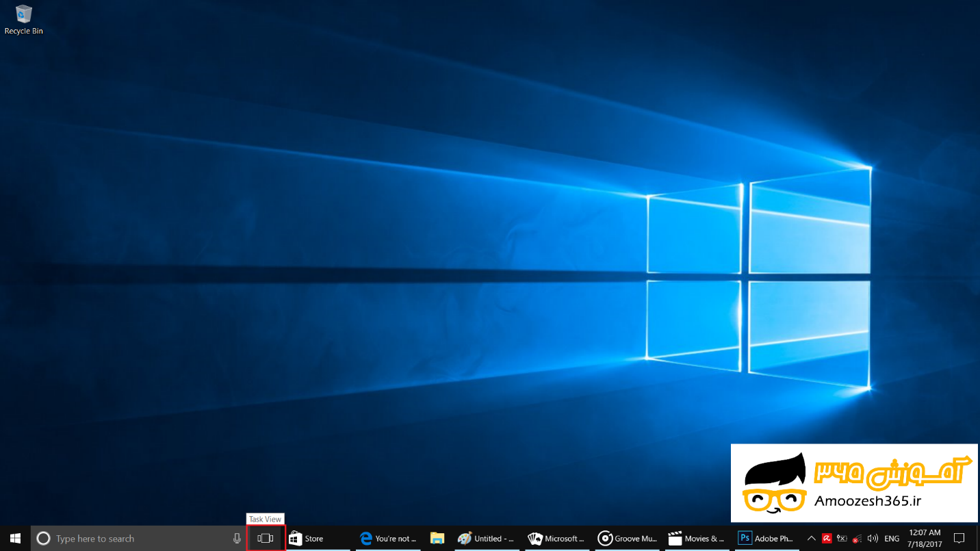Switch to the Untitled Paint window
Image resolution: width=980 pixels, height=551 pixels.
coord(487,539)
